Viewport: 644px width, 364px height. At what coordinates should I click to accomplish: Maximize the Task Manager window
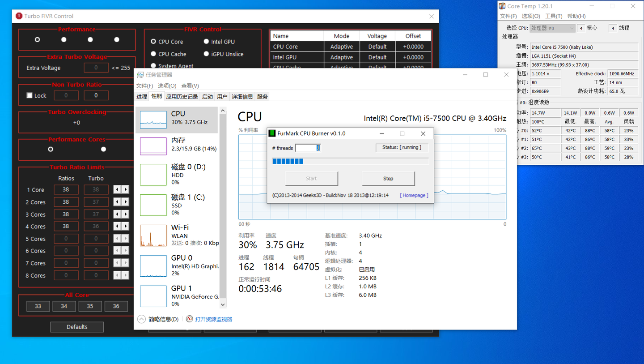(485, 75)
